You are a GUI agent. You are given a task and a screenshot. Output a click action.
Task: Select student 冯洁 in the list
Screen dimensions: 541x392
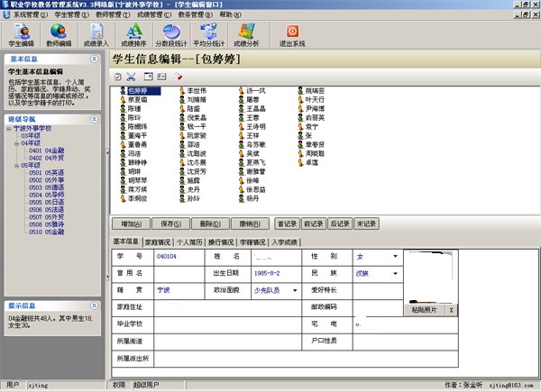pyautogui.click(x=131, y=153)
